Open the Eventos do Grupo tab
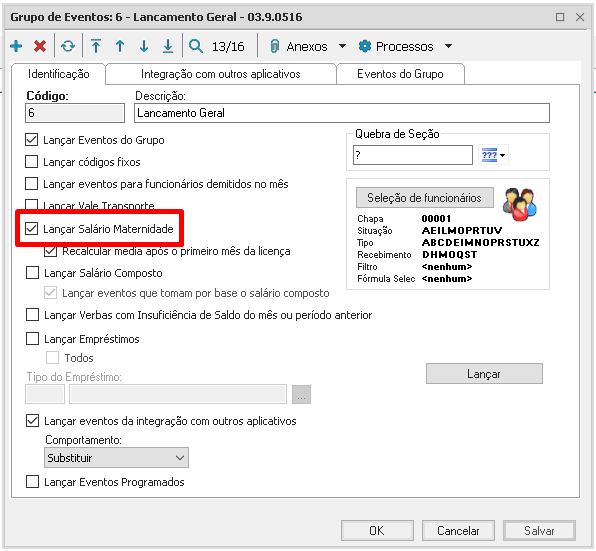This screenshot has width=596, height=551. 400,74
